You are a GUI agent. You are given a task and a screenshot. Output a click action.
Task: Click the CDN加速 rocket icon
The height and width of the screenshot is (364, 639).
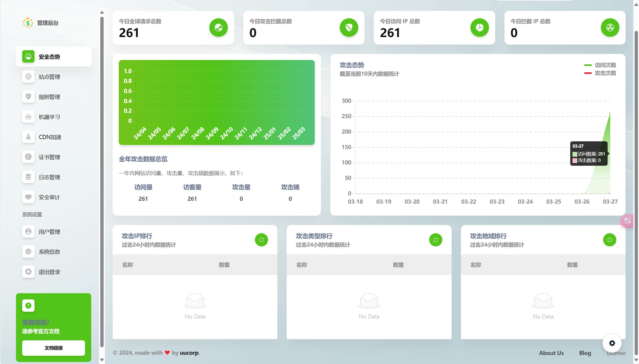point(28,137)
